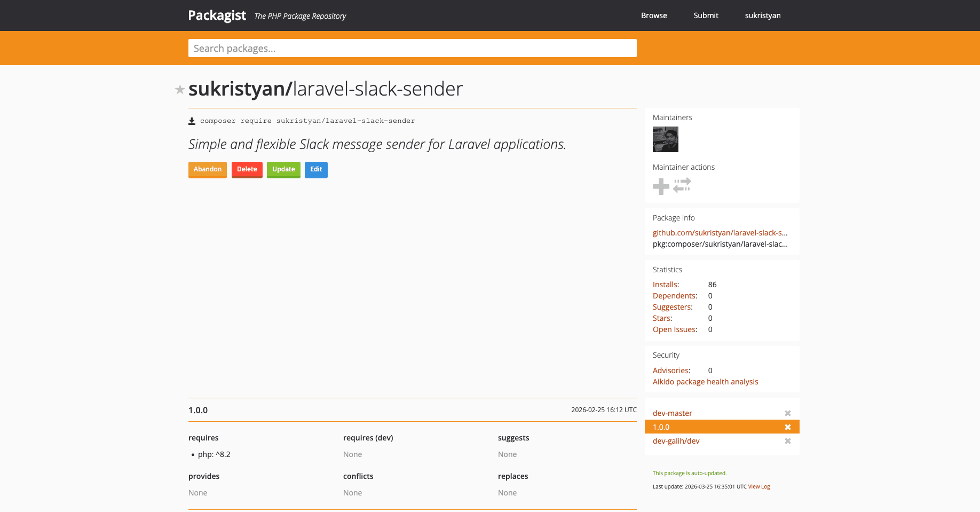Click the 1.0.0 version heading

198,410
